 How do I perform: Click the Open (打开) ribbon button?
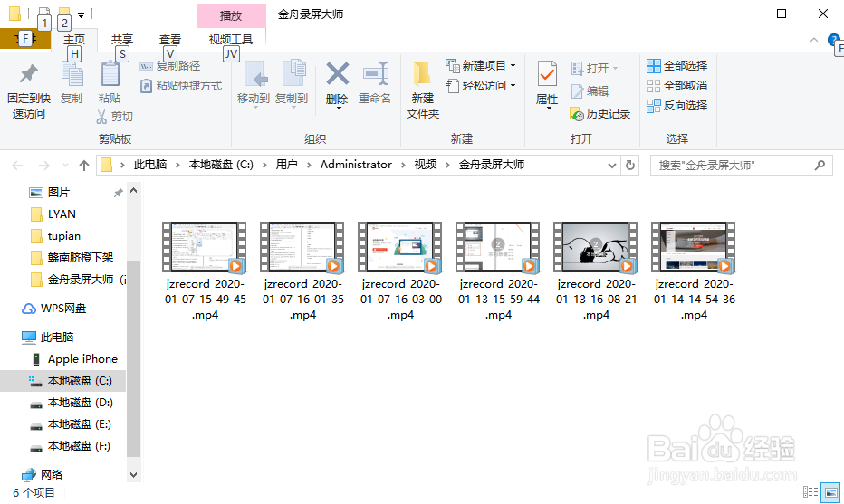(x=594, y=68)
